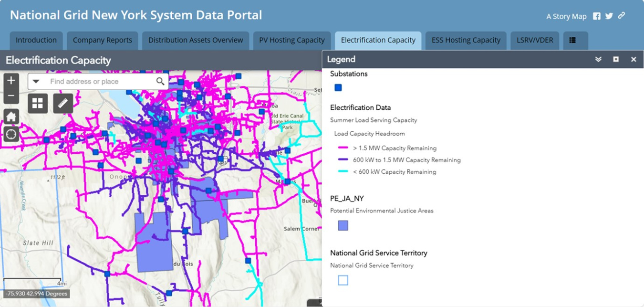
Task: Return map to default home extent
Action: 11,116
